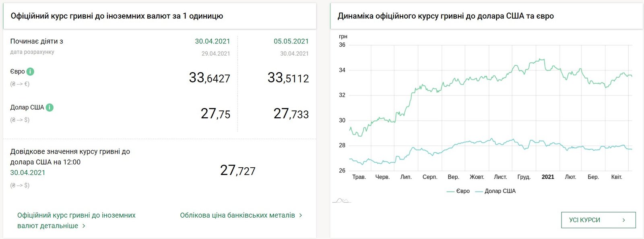Viewport: 644px width, 239px height.
Task: Click the arrow next to валют детальніше link
Action: pyautogui.click(x=83, y=226)
